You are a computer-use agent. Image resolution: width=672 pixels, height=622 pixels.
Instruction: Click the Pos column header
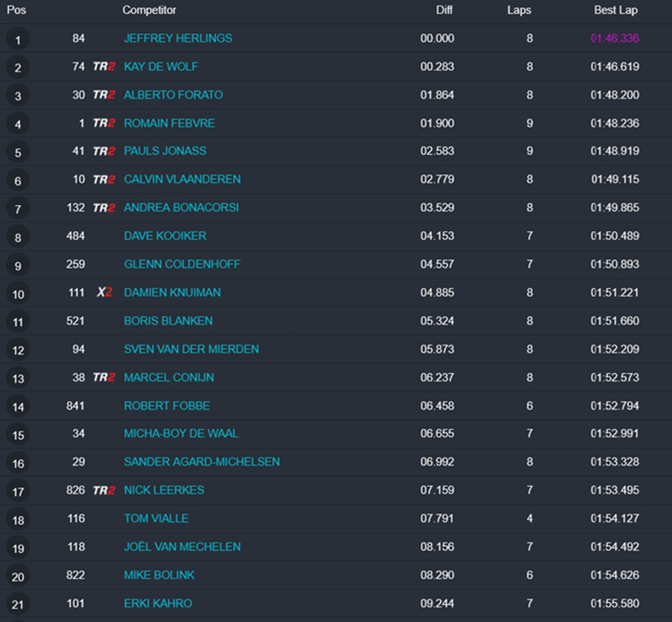pos(16,10)
